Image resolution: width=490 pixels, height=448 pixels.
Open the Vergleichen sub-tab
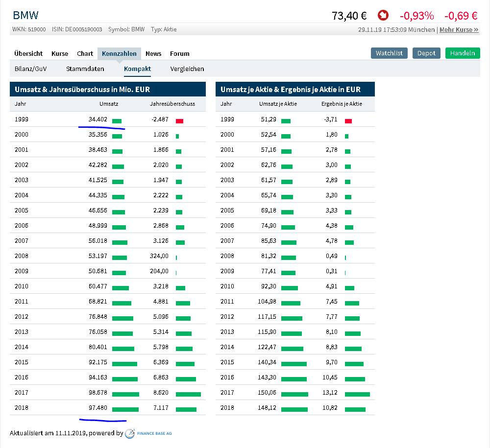[187, 69]
